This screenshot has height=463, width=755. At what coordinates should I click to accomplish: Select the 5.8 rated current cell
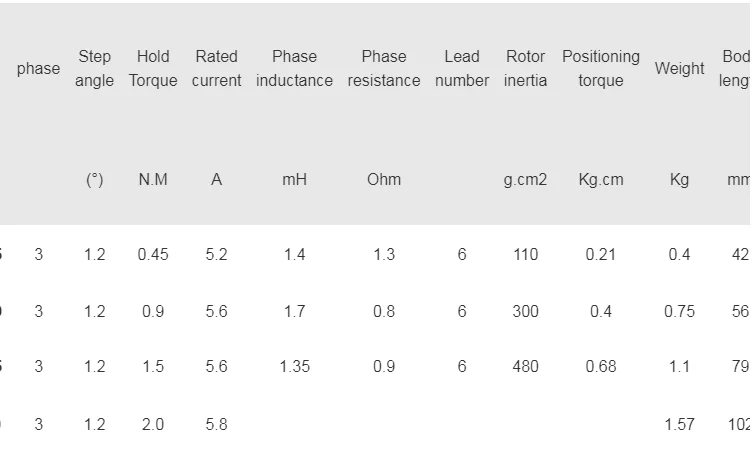click(216, 424)
